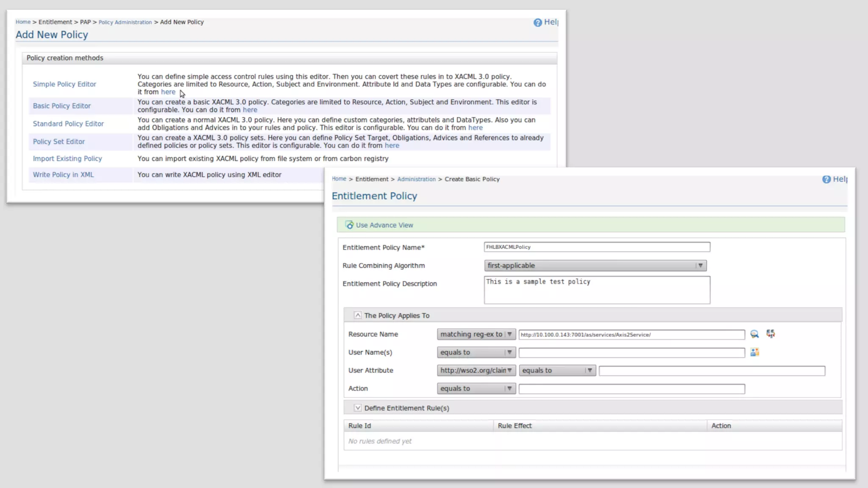Collapse The Policy Applies To section
Viewport: 868px width, 488px height.
pos(358,315)
